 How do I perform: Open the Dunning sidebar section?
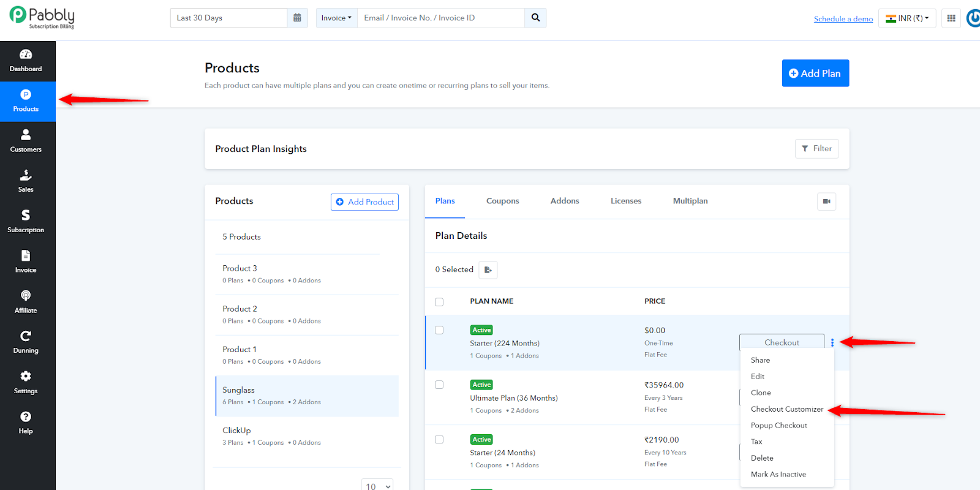click(26, 343)
